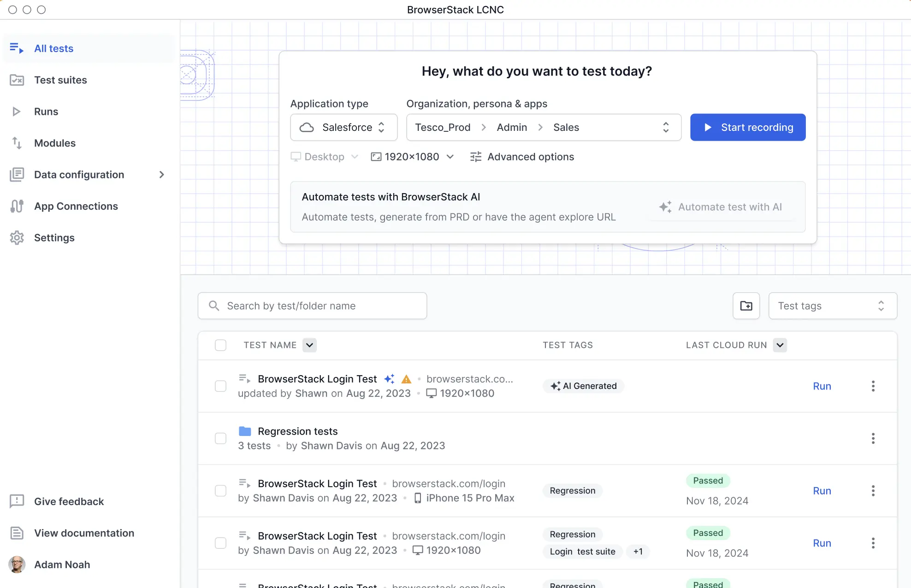Image resolution: width=911 pixels, height=588 pixels.
Task: Click the AI sparkle icon beside Automate test with AI
Action: 665,207
